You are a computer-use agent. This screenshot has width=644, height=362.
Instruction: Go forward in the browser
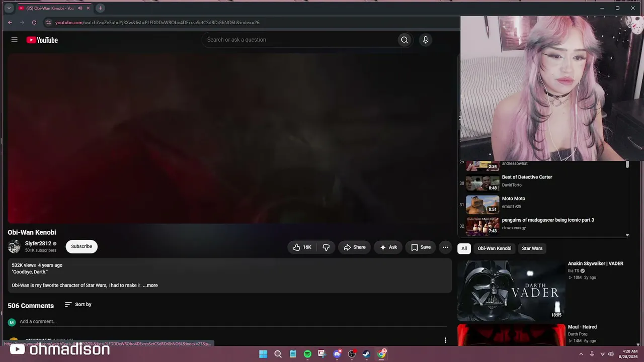pos(22,22)
